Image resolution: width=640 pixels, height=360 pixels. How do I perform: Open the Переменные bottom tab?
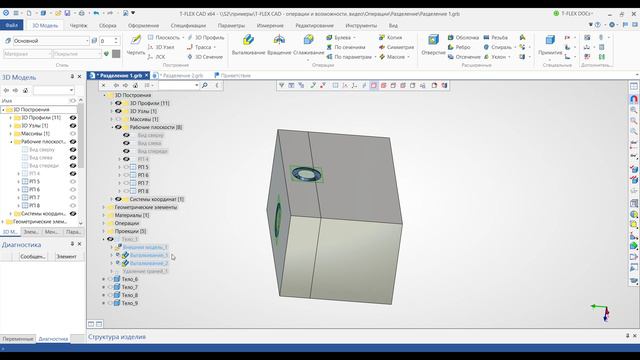[x=18, y=339]
